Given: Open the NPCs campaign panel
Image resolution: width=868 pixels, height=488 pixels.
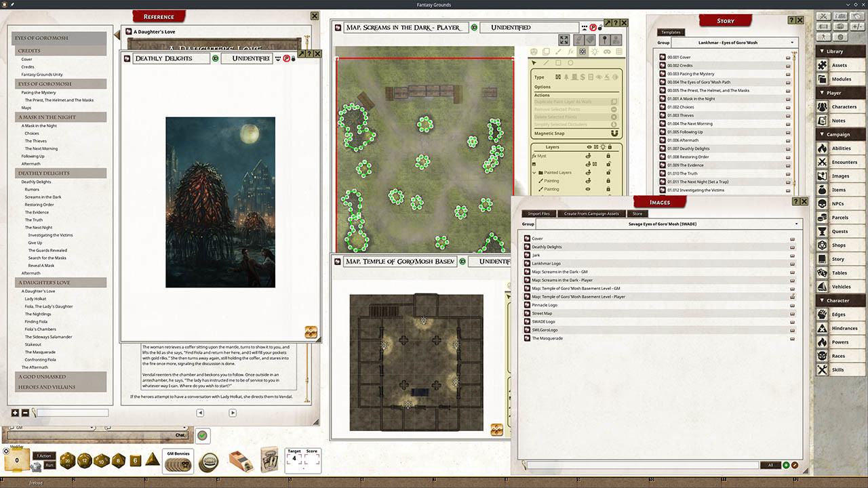Looking at the screenshot, I should point(841,204).
